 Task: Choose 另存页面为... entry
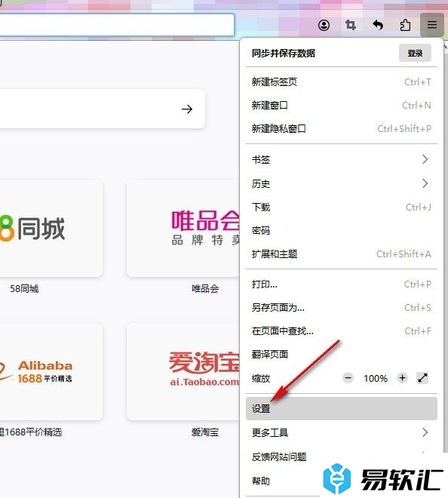[342, 307]
